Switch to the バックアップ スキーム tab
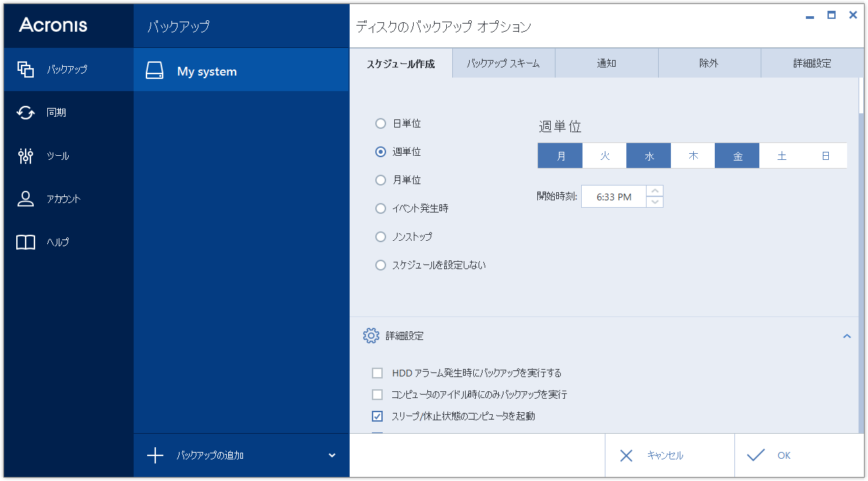This screenshot has height=481, width=868. (504, 64)
